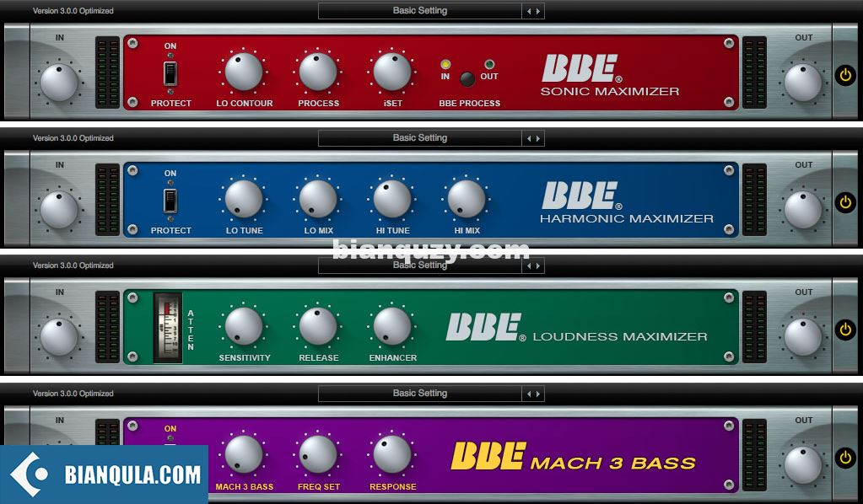This screenshot has width=863, height=504.
Task: Click Sonic Maximizer output level meter
Action: click(754, 72)
